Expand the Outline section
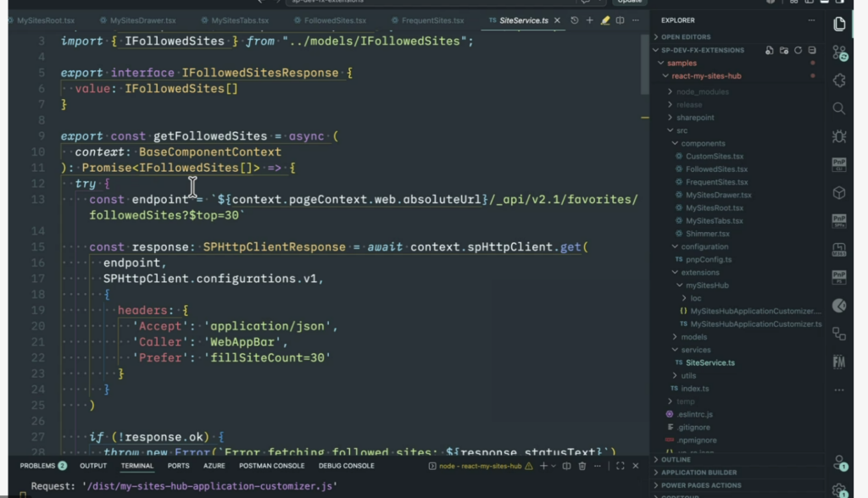 coord(676,460)
